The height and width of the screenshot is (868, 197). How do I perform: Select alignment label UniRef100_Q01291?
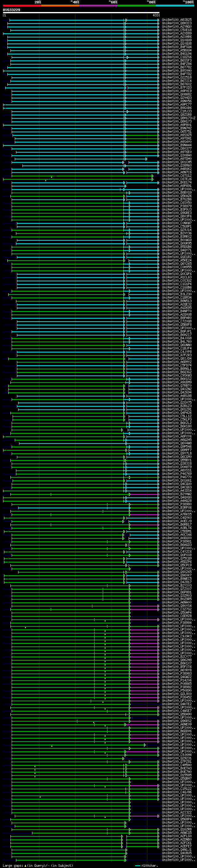click(x=177, y=409)
